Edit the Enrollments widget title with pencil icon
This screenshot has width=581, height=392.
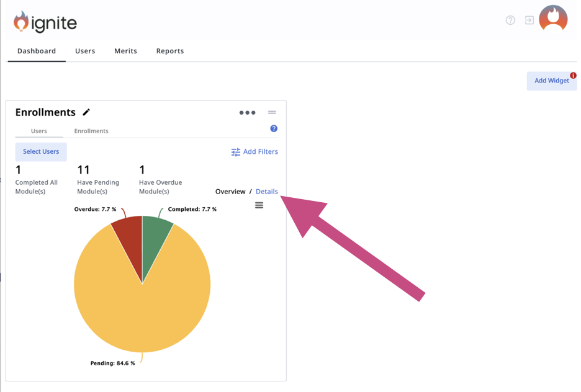[86, 112]
